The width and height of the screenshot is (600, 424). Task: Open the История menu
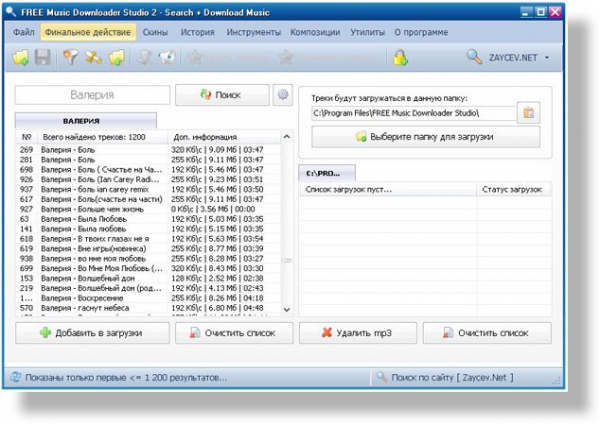[x=197, y=32]
